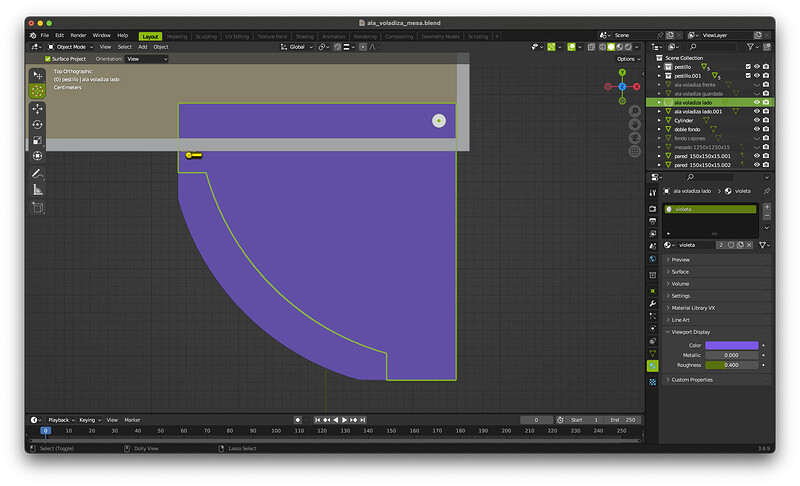The width and height of the screenshot is (800, 486).
Task: Jump to the timeline end frame button
Action: point(363,420)
